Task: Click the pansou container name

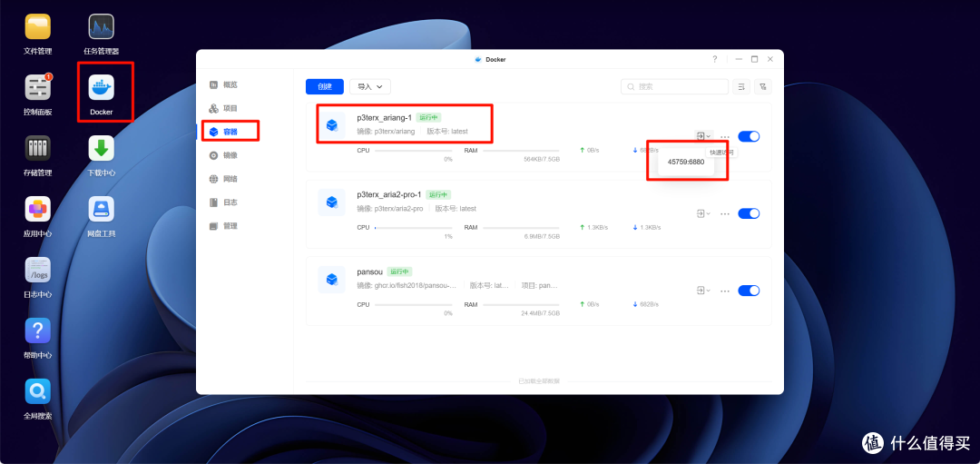Action: coord(369,272)
